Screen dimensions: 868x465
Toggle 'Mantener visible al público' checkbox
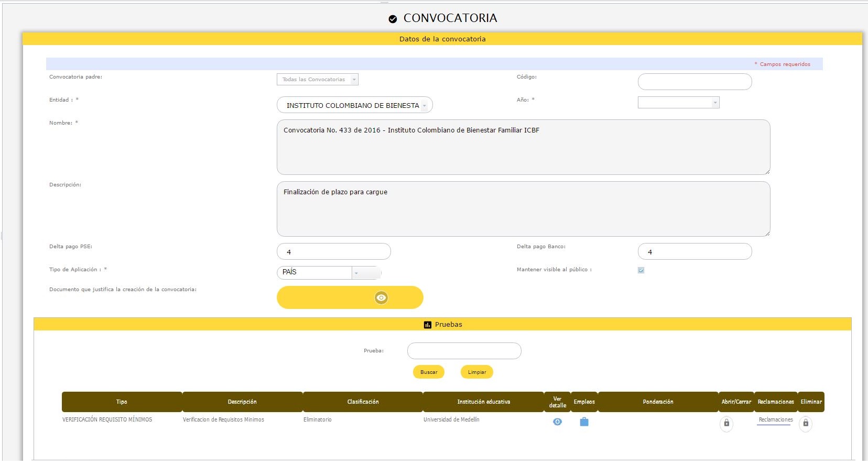[x=641, y=270]
